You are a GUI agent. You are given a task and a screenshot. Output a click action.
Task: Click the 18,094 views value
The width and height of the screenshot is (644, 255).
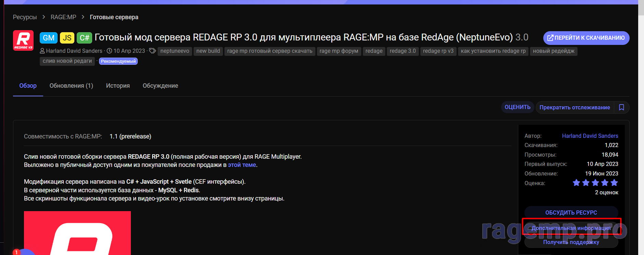coord(610,155)
